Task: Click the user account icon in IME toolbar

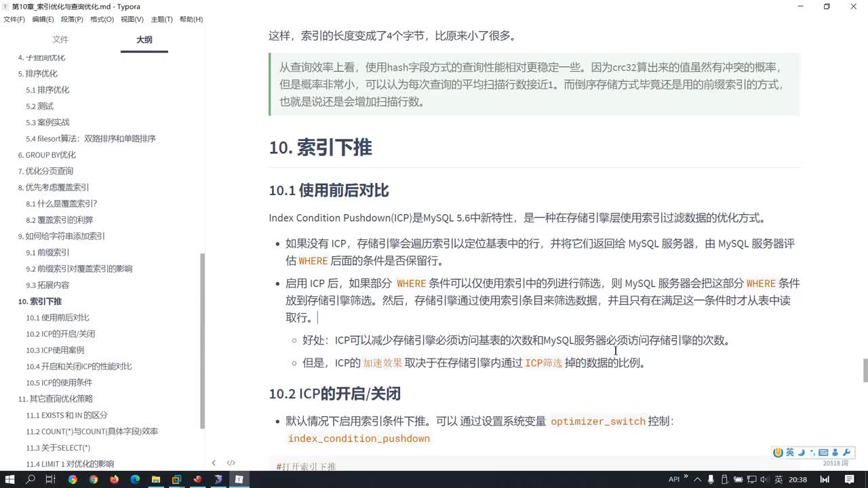Action: (x=835, y=453)
